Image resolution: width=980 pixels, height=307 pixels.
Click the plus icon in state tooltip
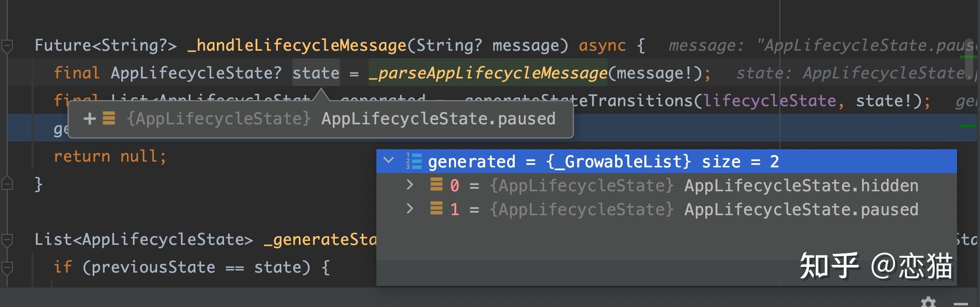[x=89, y=119]
